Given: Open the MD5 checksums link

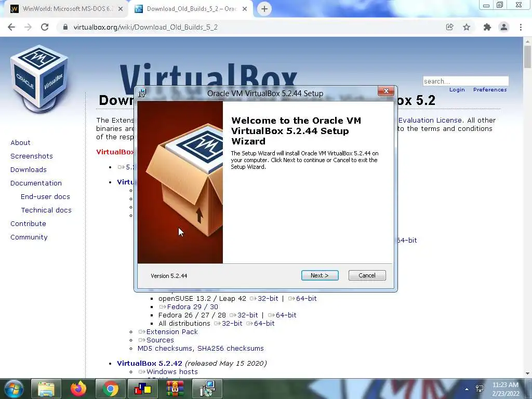Looking at the screenshot, I should tap(165, 349).
